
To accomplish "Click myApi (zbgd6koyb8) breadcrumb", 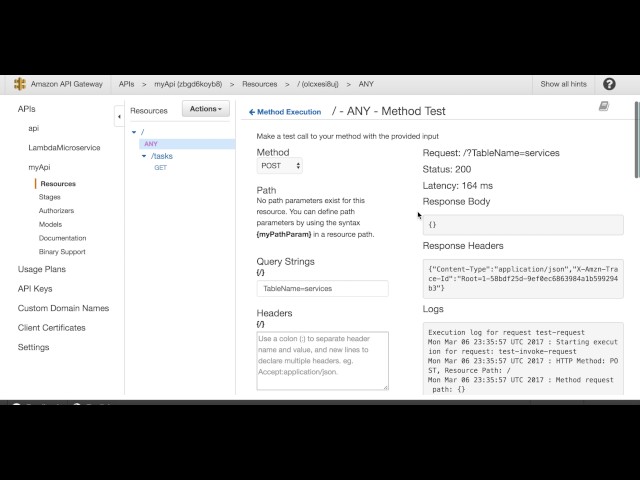I will tap(188, 84).
